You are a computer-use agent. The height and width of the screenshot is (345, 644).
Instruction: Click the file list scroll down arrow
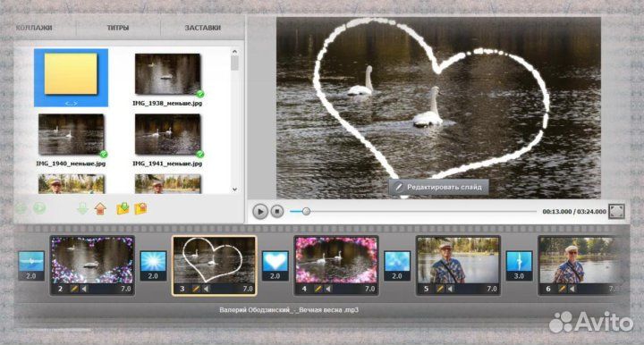234,189
